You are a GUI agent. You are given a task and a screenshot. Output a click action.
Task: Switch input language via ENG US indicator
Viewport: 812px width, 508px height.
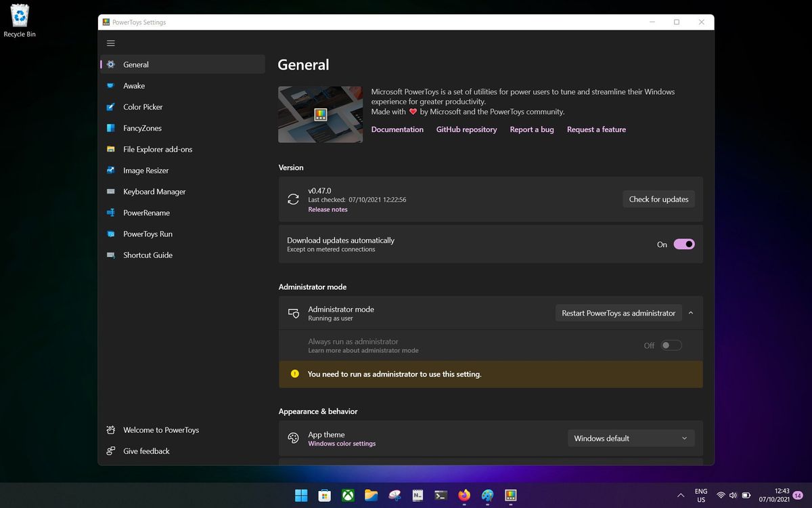pyautogui.click(x=700, y=495)
